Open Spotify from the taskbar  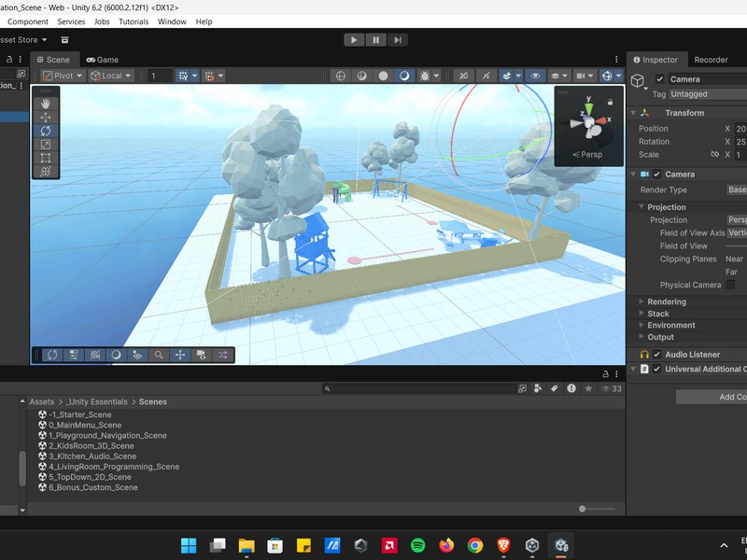pyautogui.click(x=417, y=545)
